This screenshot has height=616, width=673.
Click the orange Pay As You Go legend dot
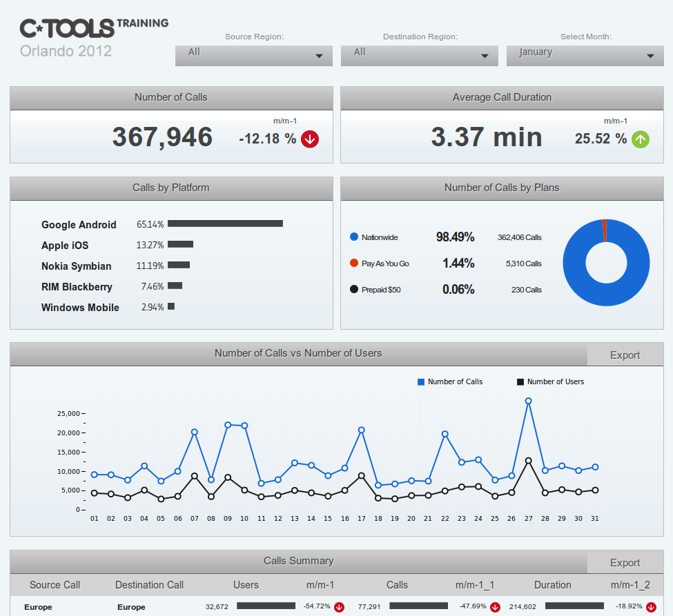click(353, 264)
